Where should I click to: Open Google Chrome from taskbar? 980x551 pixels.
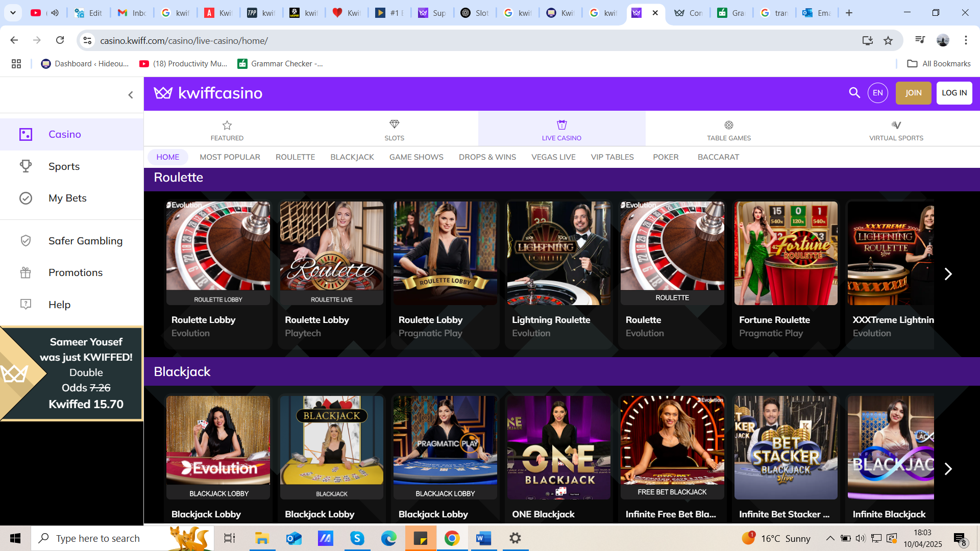pos(452,538)
